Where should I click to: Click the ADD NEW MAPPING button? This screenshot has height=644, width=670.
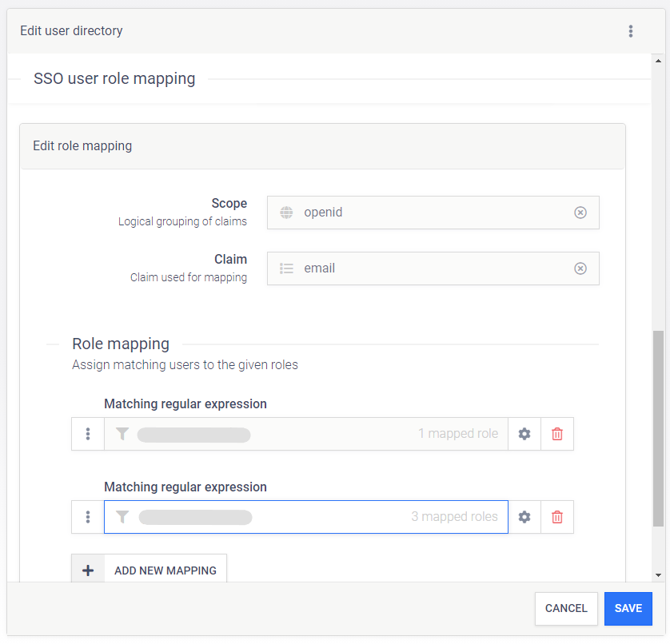(x=165, y=570)
